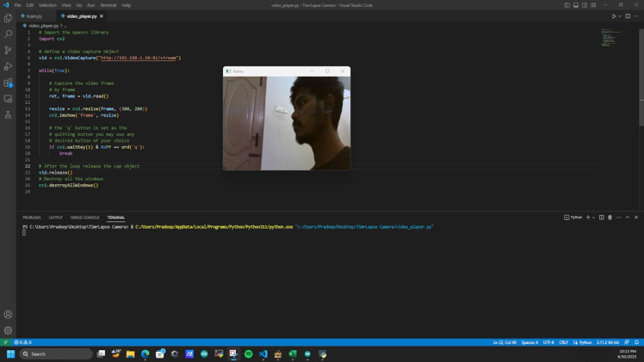Open the notifications bell in status bar
The image size is (644, 362).
pos(636,342)
